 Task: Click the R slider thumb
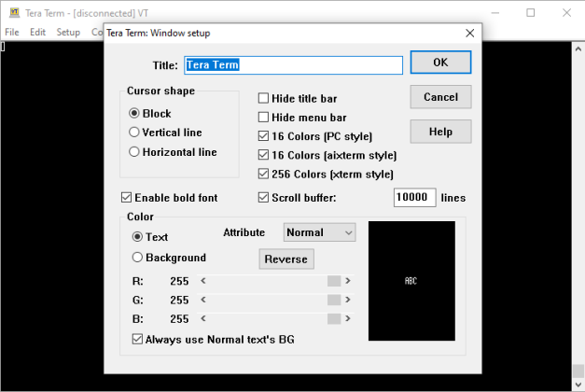pyautogui.click(x=334, y=281)
